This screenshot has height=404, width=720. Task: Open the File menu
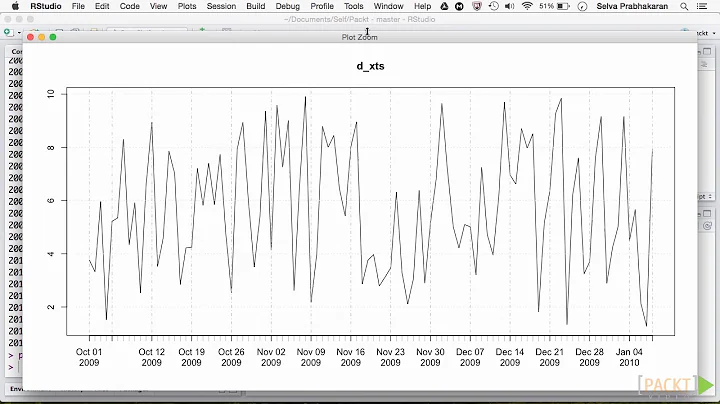pos(78,6)
